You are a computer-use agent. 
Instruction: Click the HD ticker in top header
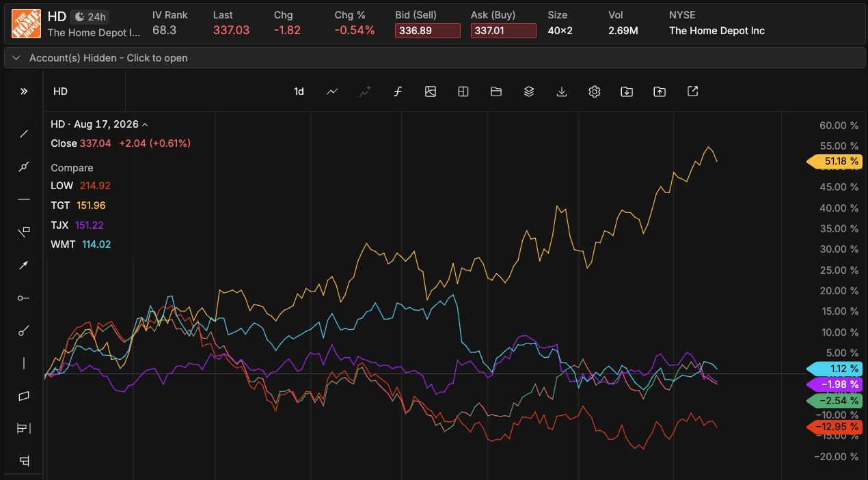[x=57, y=16]
